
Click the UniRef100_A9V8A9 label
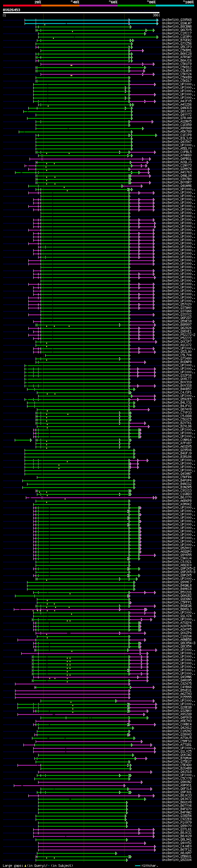(177, 128)
